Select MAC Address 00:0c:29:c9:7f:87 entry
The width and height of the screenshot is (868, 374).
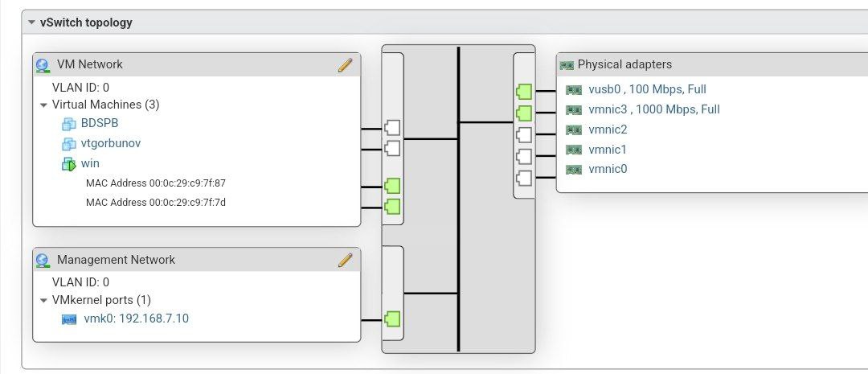[x=155, y=183]
